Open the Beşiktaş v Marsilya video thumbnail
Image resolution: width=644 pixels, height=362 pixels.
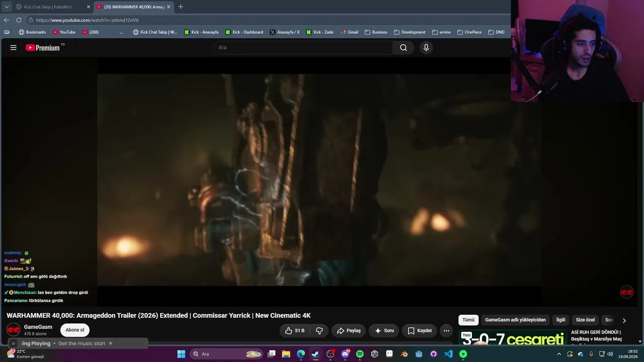pos(513,339)
